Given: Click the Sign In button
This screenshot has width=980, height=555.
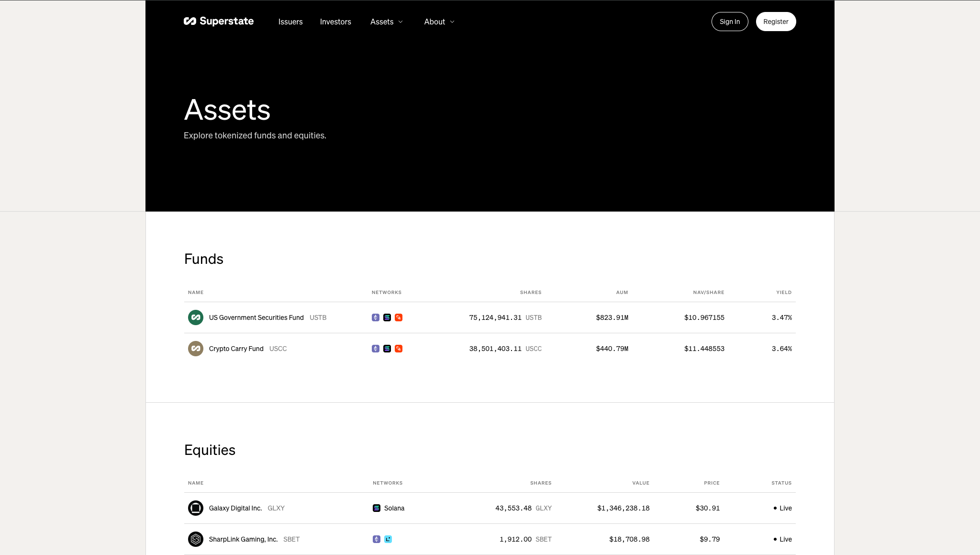Looking at the screenshot, I should (729, 22).
